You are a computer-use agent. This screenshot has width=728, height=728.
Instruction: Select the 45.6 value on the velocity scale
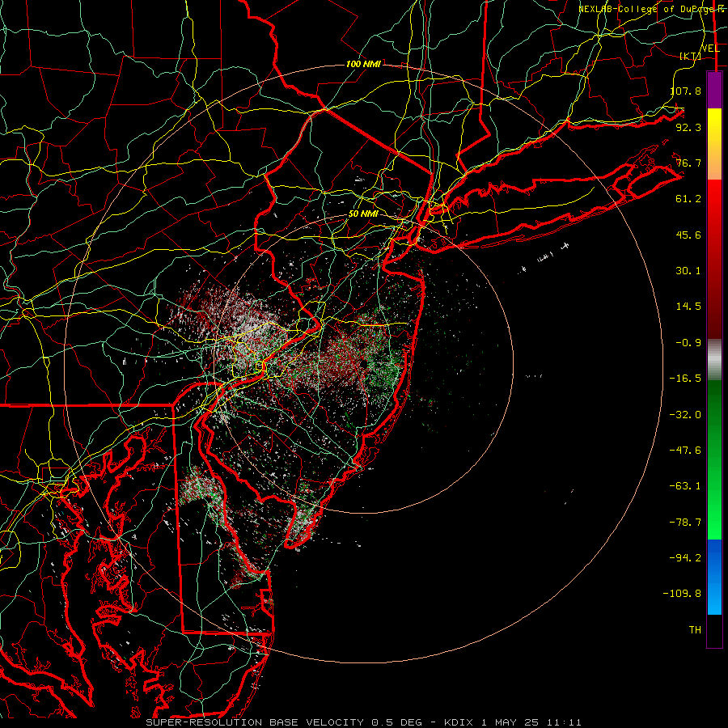click(688, 235)
